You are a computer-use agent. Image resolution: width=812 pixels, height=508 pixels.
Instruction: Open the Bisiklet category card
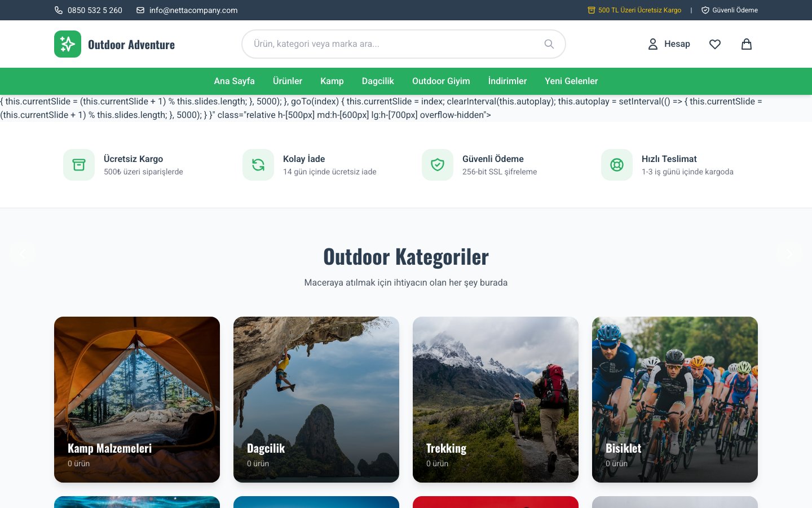pyautogui.click(x=675, y=400)
